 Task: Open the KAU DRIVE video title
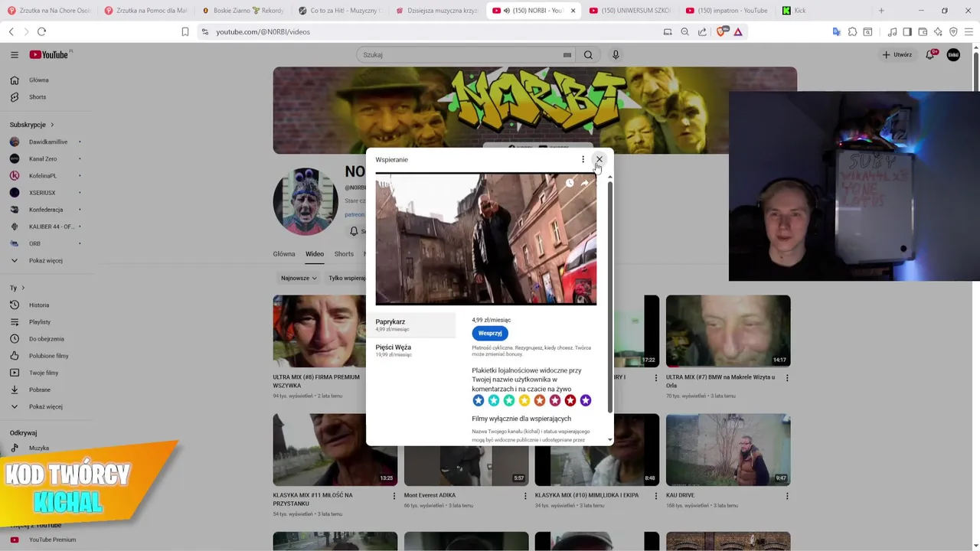(x=680, y=495)
